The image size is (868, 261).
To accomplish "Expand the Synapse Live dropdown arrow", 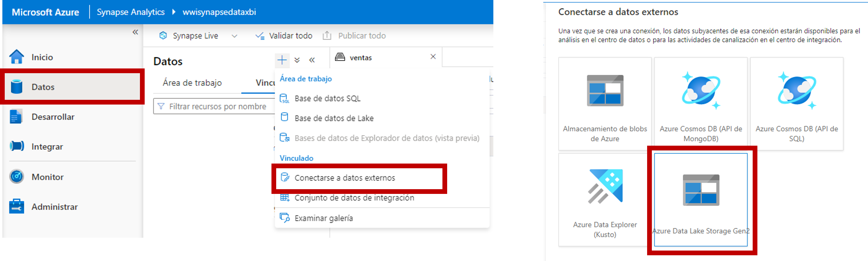I will coord(234,36).
